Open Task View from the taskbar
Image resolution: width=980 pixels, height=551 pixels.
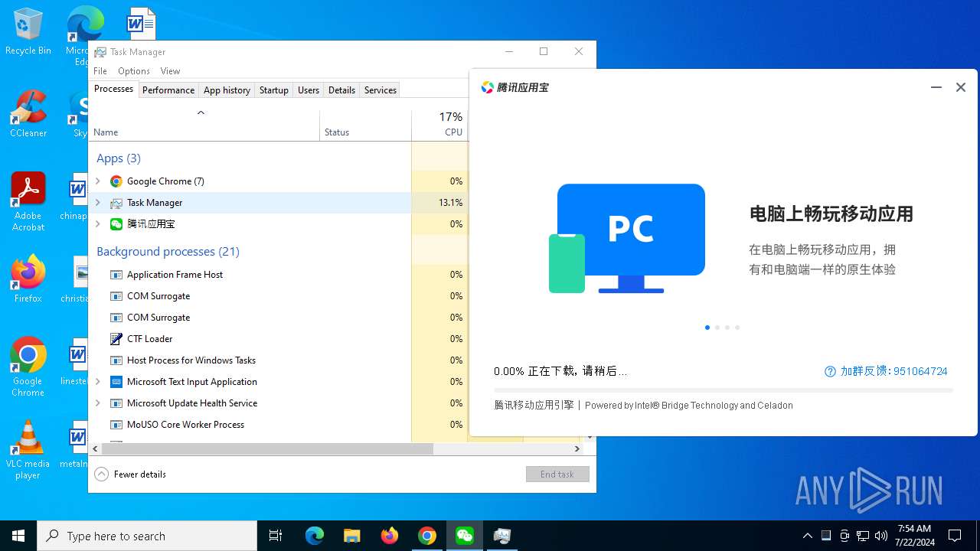pyautogui.click(x=276, y=536)
